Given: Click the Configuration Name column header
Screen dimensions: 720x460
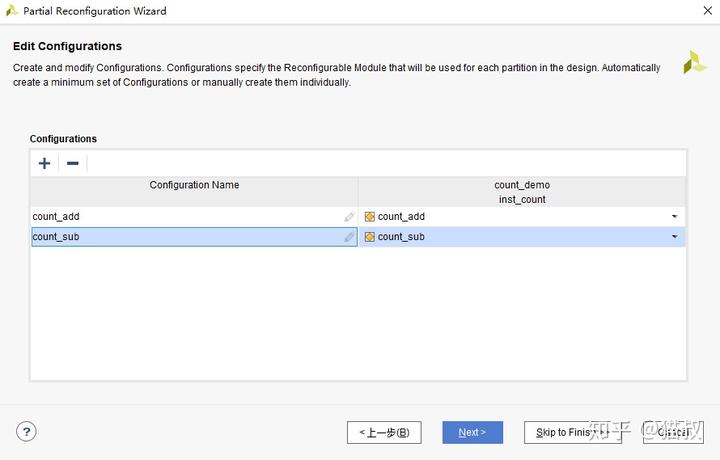Looking at the screenshot, I should coord(194,185).
